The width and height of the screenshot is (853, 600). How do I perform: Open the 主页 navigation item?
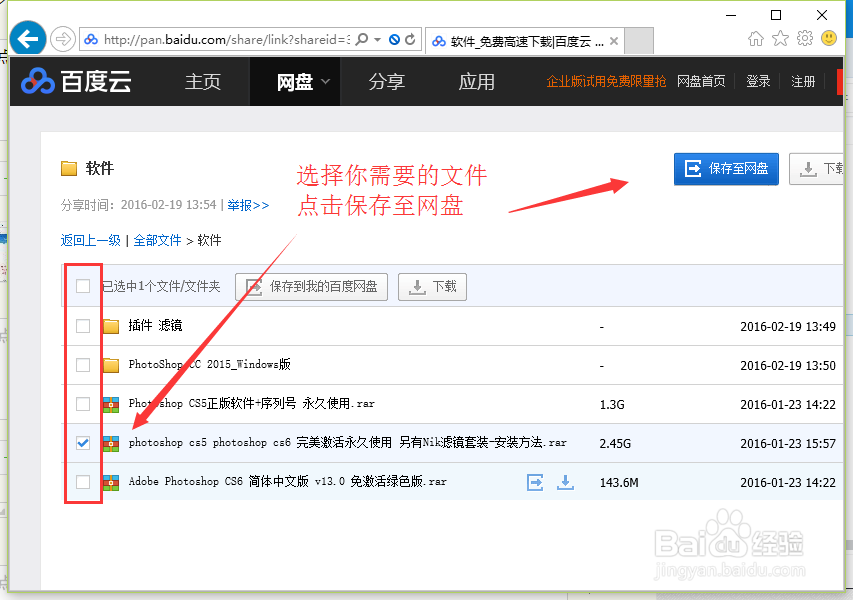click(x=202, y=82)
